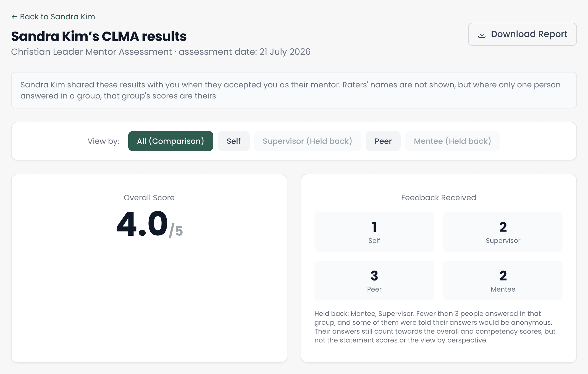The height and width of the screenshot is (374, 588).
Task: Switch to the Self view
Action: pyautogui.click(x=233, y=141)
